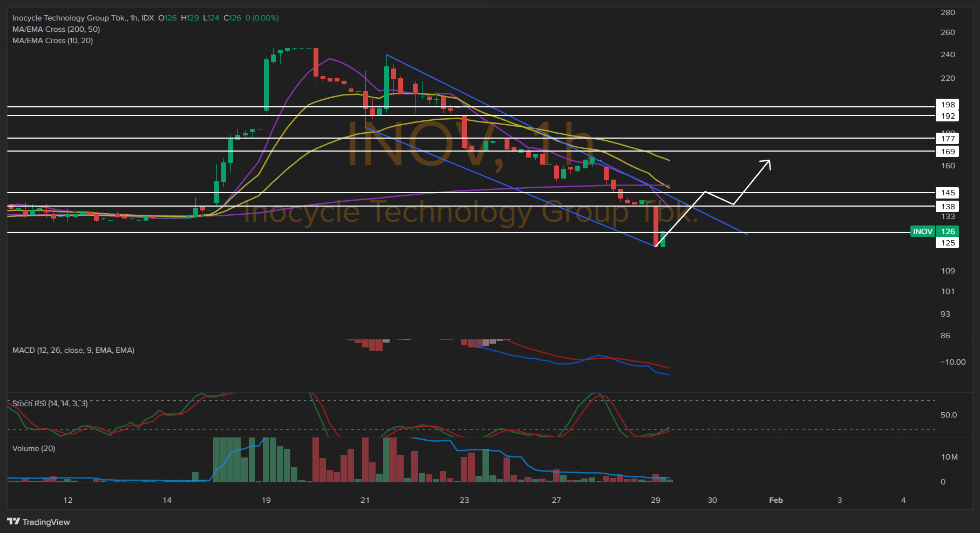The width and height of the screenshot is (980, 533).
Task: Click the date 14 on time axis
Action: tap(167, 500)
